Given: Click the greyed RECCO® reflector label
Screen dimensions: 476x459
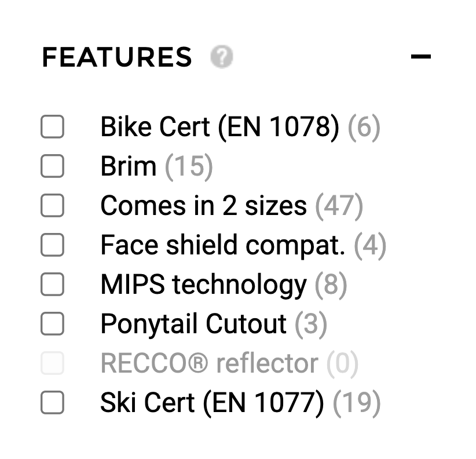Looking at the screenshot, I should (209, 364).
